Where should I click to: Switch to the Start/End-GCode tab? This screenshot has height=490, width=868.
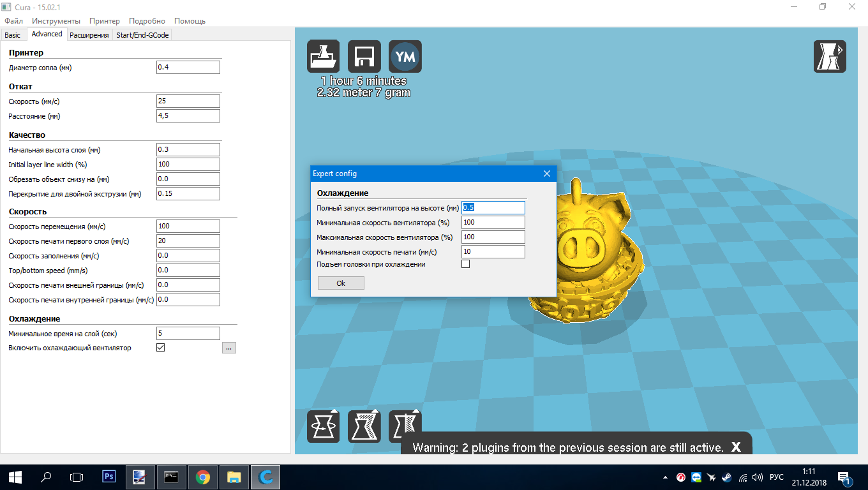(x=142, y=35)
